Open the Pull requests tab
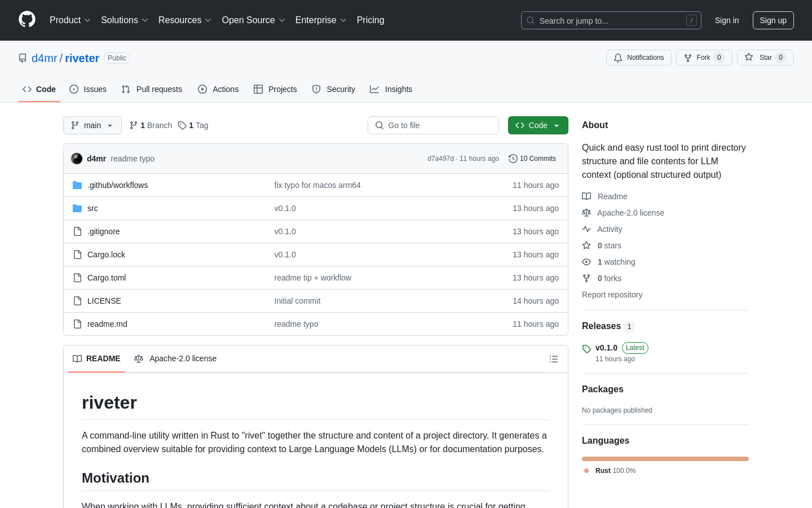The height and width of the screenshot is (508, 812). [152, 89]
